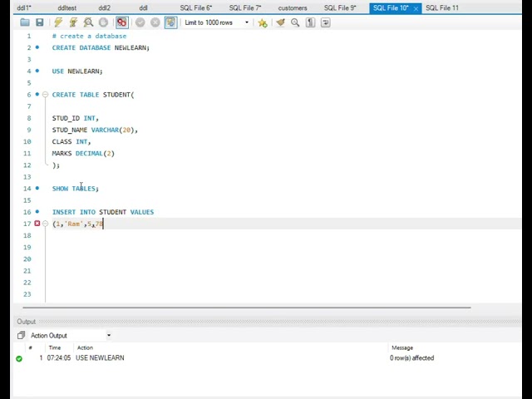532x399 pixels.
Task: Click statement marker dot on line 2
Action: [37, 47]
